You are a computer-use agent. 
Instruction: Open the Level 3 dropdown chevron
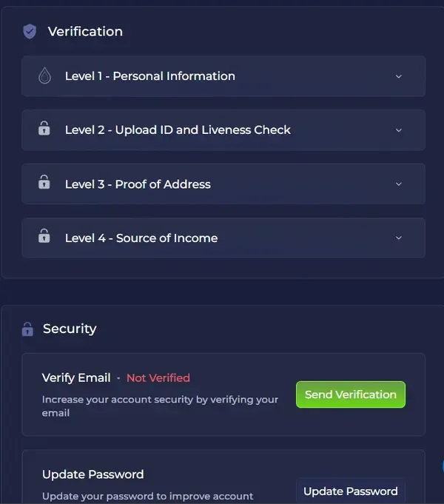point(399,184)
